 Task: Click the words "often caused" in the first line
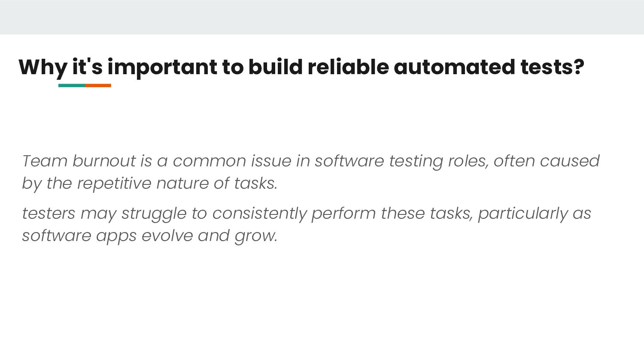pyautogui.click(x=546, y=161)
